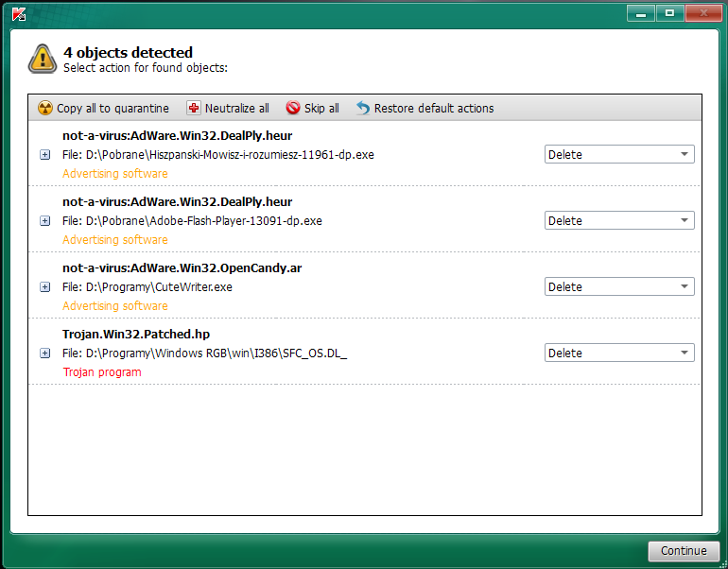Expand details for SFC_OS.DL_ Trojan entry
Screen dimensions: 728x569
[45, 353]
